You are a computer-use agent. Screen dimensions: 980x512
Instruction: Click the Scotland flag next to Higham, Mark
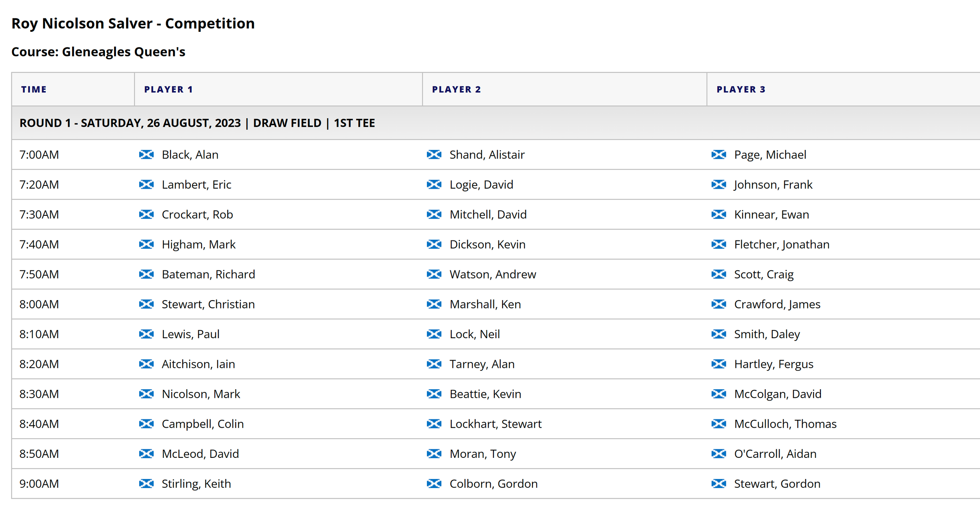tap(146, 244)
